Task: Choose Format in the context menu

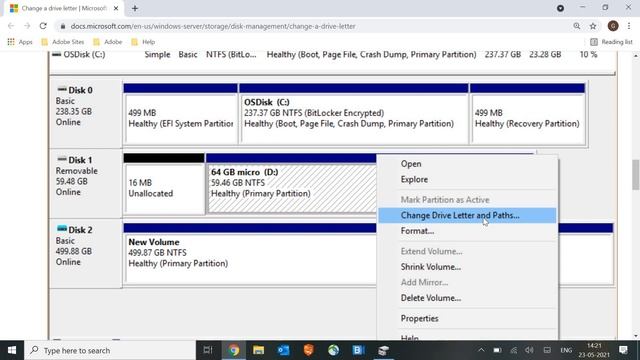Action: click(x=467, y=231)
